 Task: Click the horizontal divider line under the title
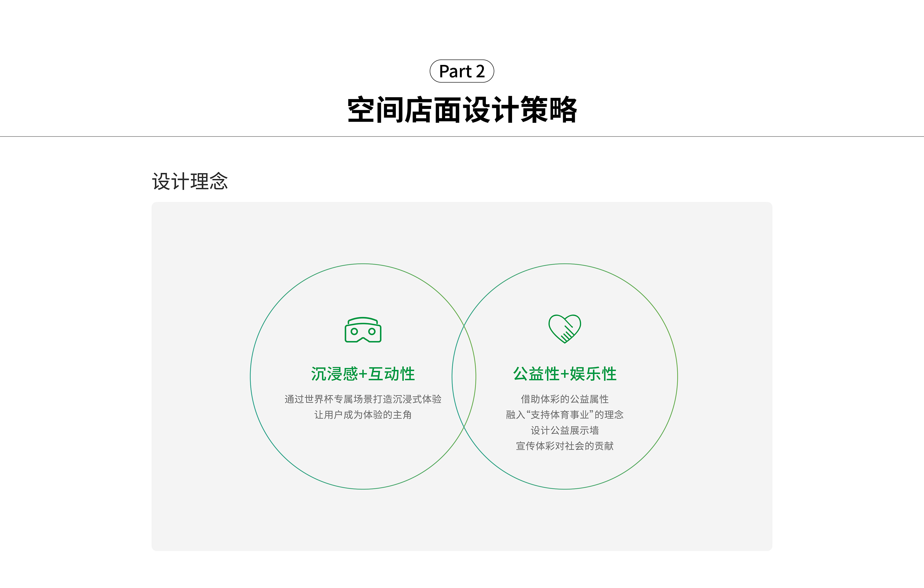pos(462,136)
